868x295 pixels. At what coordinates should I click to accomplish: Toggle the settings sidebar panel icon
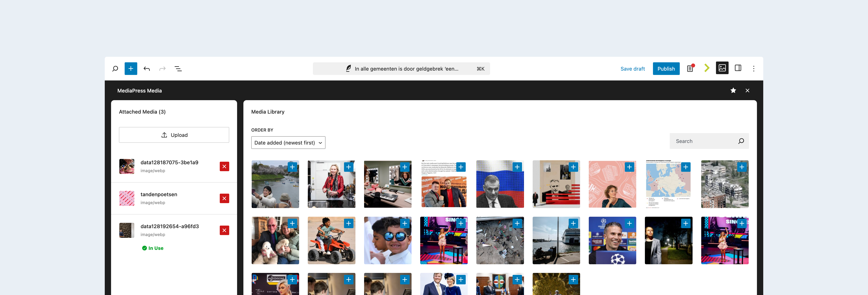[x=738, y=68]
